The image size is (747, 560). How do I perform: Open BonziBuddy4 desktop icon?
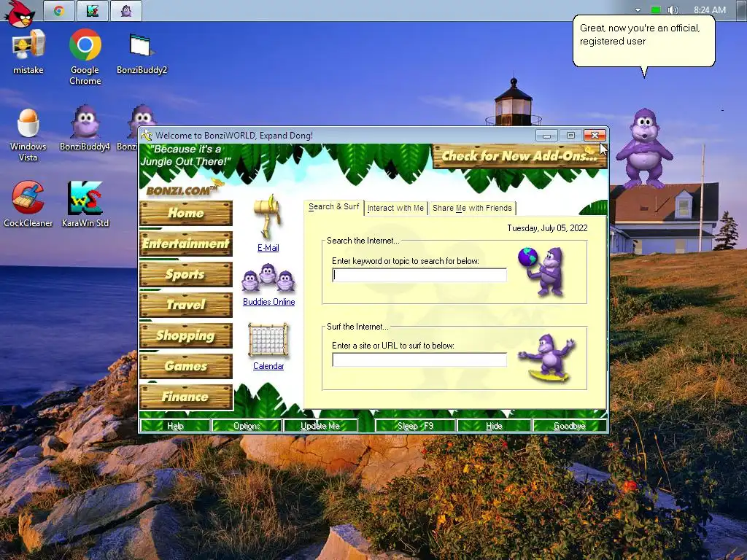[85, 128]
